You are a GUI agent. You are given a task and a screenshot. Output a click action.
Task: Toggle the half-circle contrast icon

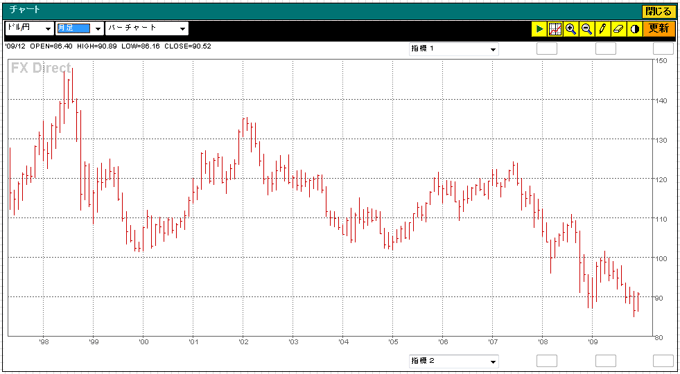click(x=634, y=29)
